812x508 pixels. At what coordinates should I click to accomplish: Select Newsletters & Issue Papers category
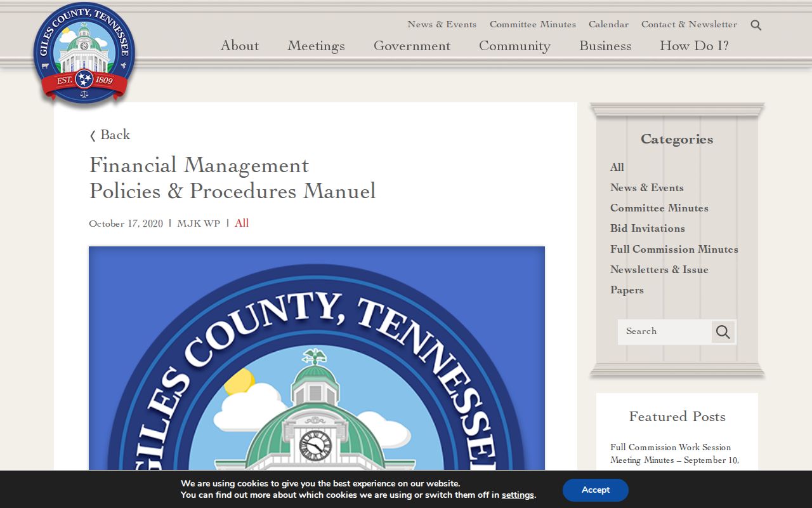[659, 279]
